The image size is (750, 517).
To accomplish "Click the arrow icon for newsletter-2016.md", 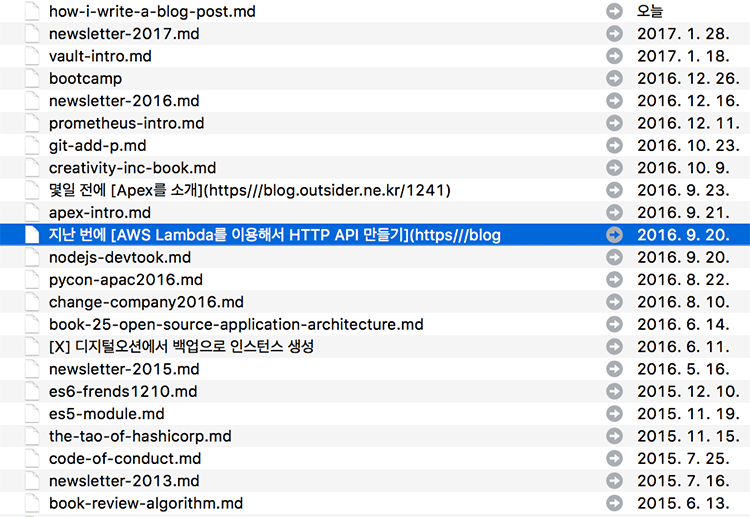I will pos(614,100).
